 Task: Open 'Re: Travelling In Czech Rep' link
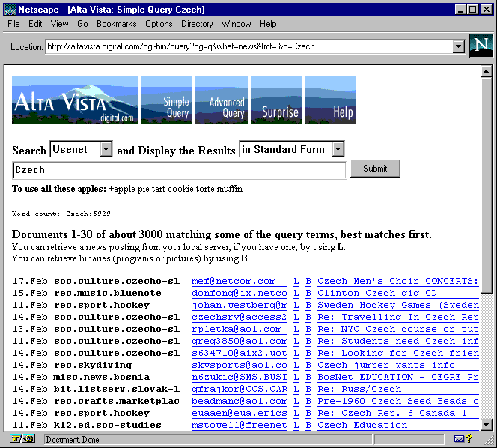tap(398, 318)
